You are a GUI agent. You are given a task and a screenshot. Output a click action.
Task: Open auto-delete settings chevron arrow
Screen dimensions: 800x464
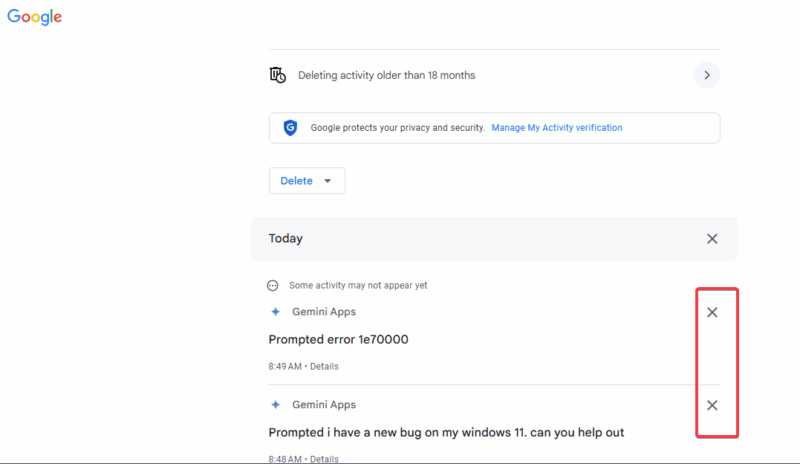[707, 75]
